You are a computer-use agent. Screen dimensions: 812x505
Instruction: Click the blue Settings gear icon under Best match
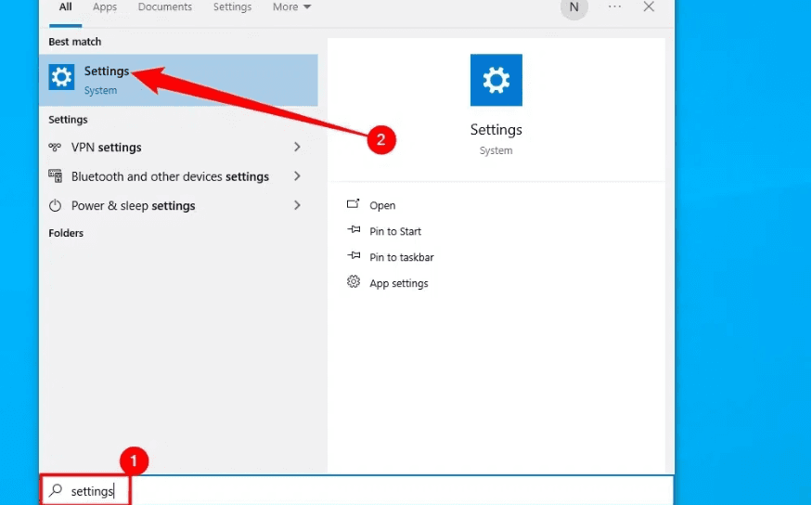61,78
